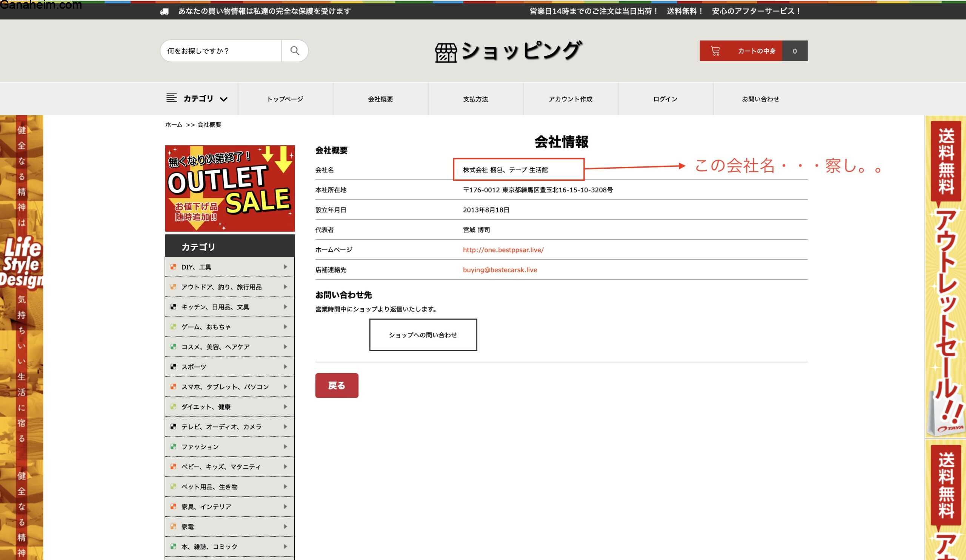Image resolution: width=966 pixels, height=560 pixels.
Task: Go to the ログイン page
Action: point(665,99)
